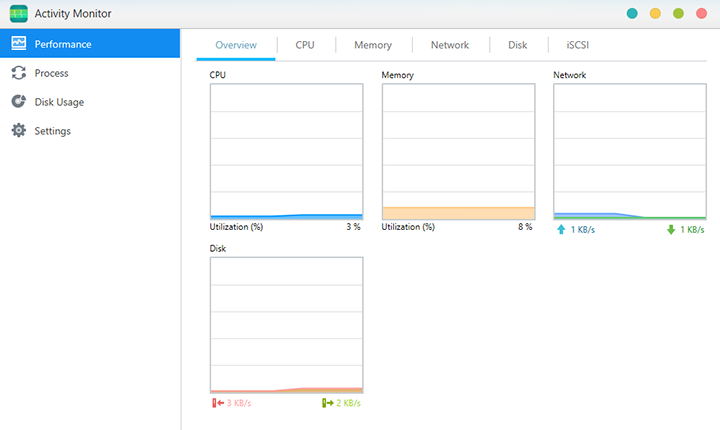Switch to the CPU tab
The height and width of the screenshot is (430, 720).
click(305, 45)
